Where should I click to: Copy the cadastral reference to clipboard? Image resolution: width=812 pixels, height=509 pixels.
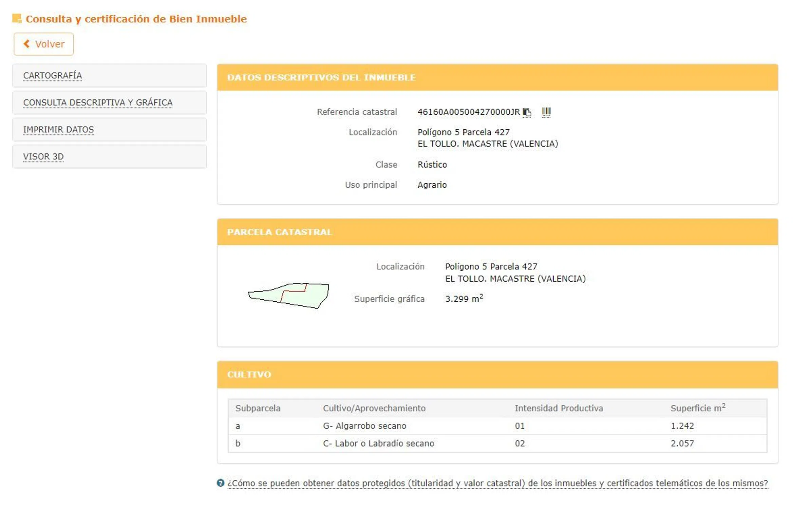(527, 112)
